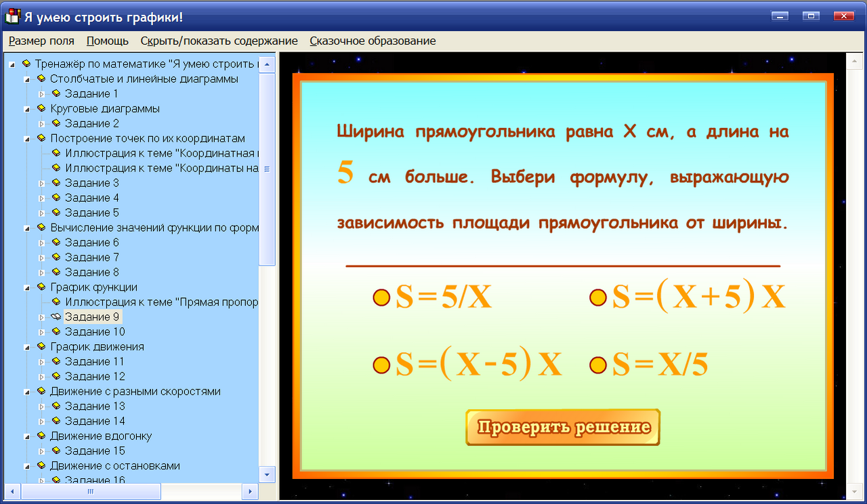Screen dimensions: 867x504
Task: Click the icon next to 'Задание 2'
Action: point(55,123)
